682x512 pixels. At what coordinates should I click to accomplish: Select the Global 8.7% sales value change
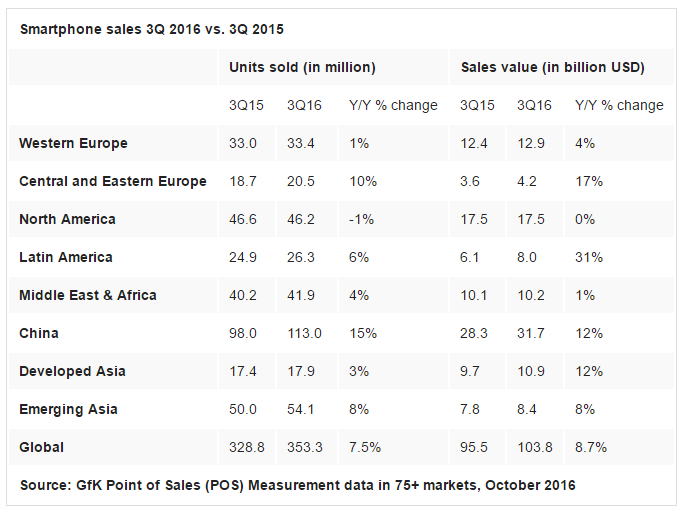(593, 447)
